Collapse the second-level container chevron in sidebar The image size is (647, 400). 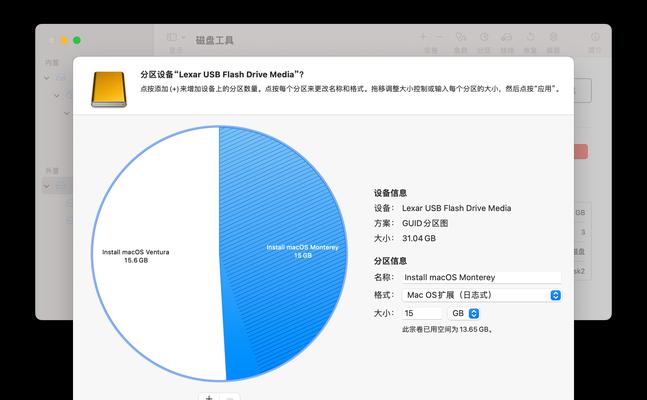tap(57, 96)
